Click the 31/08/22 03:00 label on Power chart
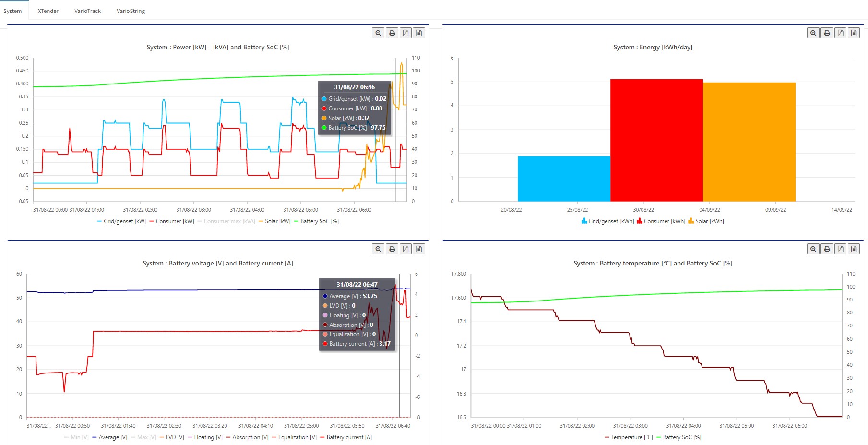 coord(194,210)
